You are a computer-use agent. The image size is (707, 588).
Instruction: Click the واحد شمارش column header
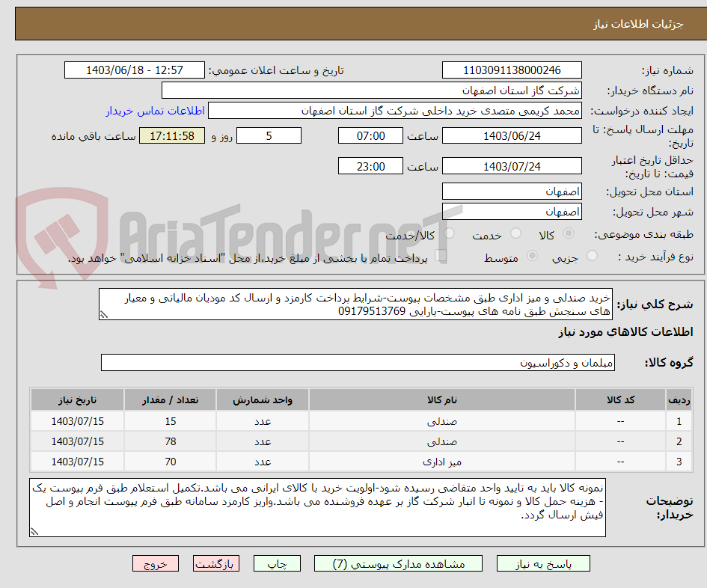263,400
